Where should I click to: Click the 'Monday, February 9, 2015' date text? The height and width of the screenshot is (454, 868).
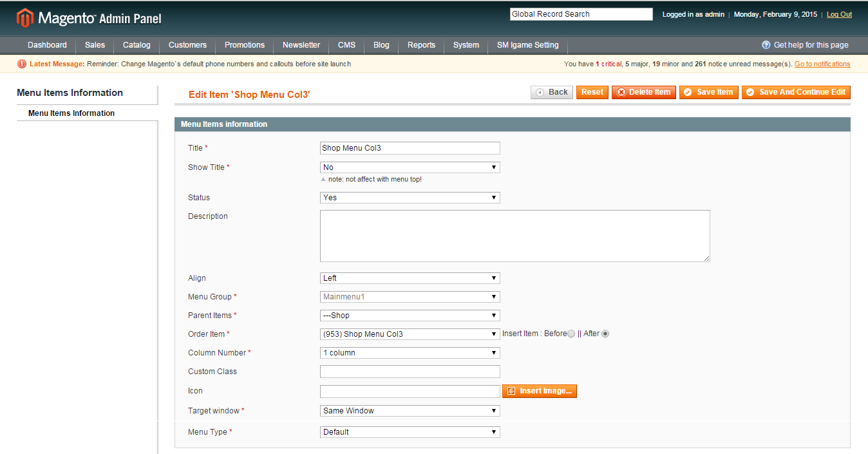775,14
